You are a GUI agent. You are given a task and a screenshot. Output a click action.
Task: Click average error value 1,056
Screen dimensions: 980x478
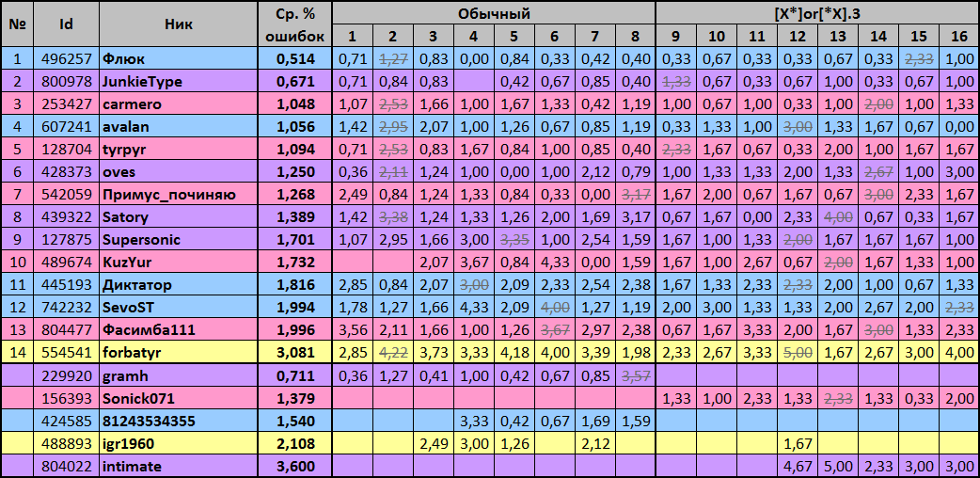[x=295, y=127]
